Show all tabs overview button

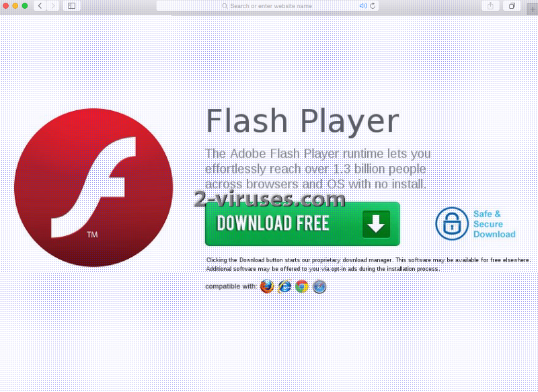512,6
